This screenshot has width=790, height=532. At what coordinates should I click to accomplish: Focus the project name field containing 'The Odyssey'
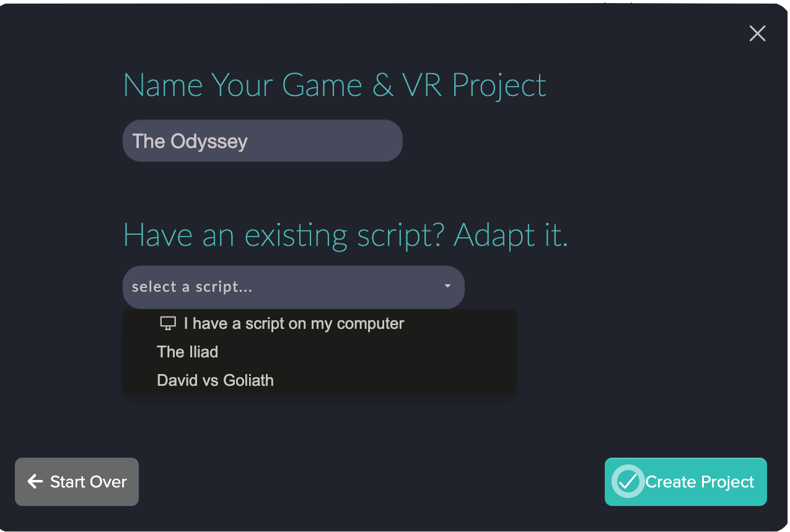click(263, 141)
